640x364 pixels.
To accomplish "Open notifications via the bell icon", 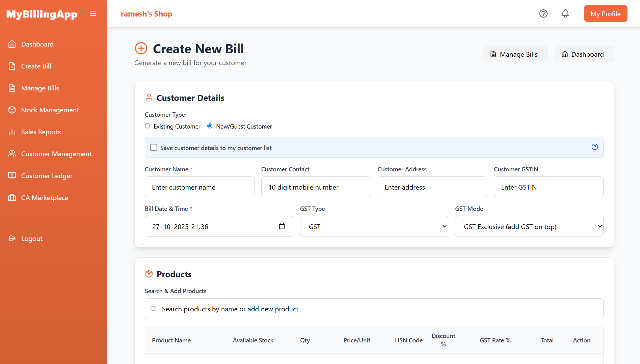I will 565,13.
